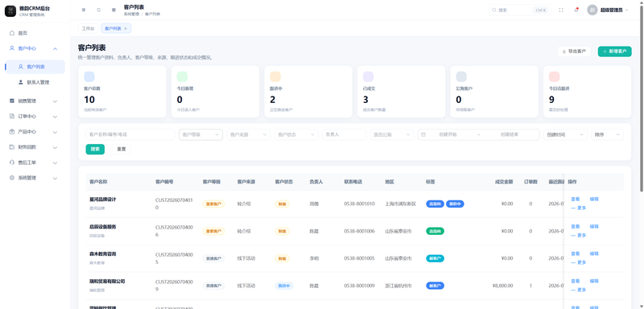Click the 售后工单 headset icon
This screenshot has width=644, height=309.
click(12, 163)
